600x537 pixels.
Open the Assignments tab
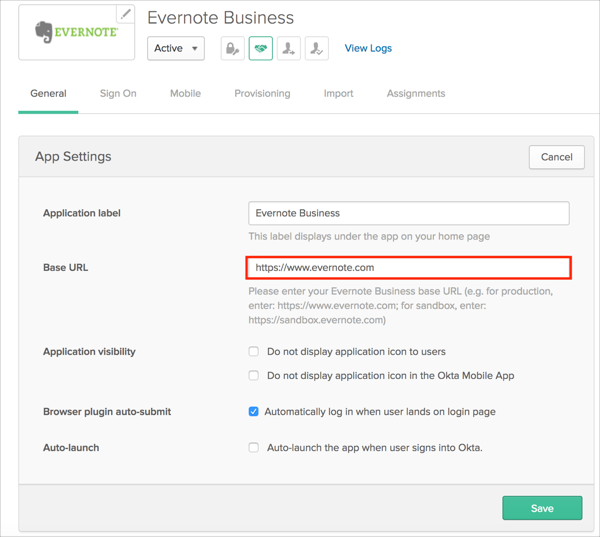point(416,93)
